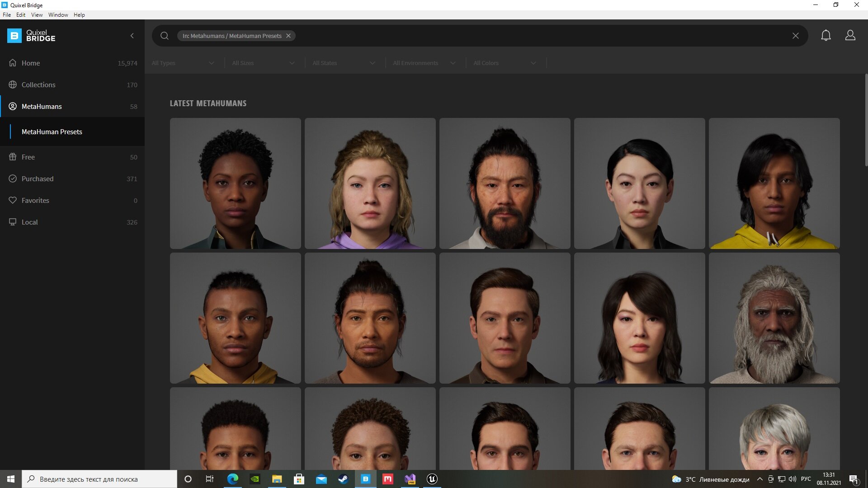This screenshot has width=868, height=488.
Task: Open the Windows notification center icon
Action: click(x=854, y=479)
